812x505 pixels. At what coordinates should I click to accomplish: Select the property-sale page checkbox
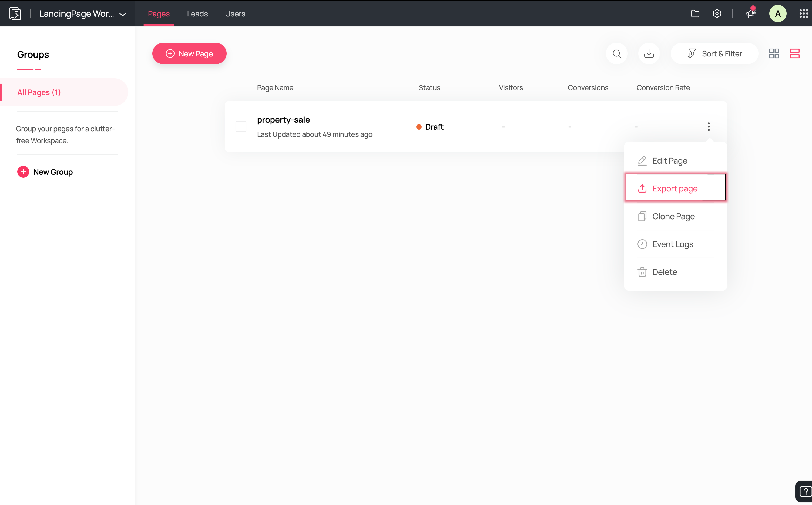coord(241,127)
